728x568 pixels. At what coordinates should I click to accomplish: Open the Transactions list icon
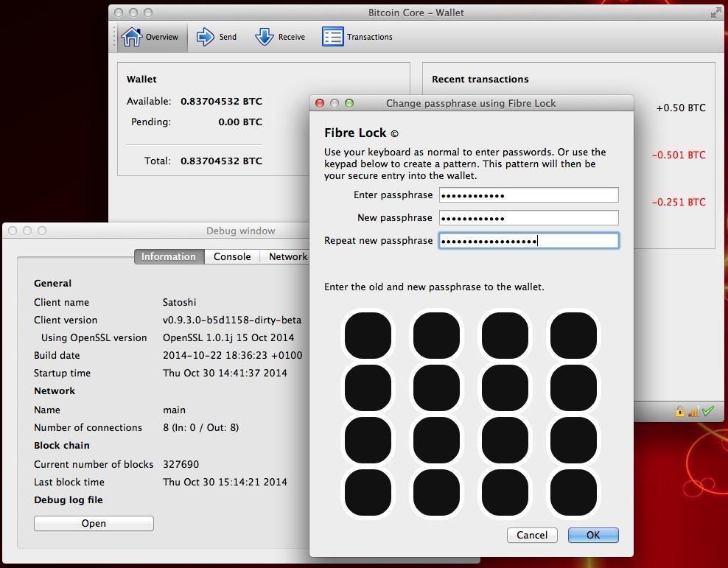333,37
